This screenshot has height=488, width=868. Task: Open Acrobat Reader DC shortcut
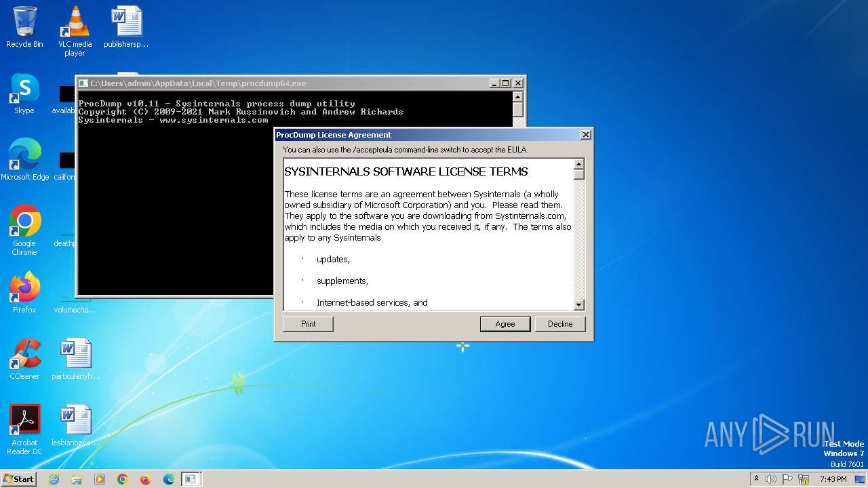24,430
